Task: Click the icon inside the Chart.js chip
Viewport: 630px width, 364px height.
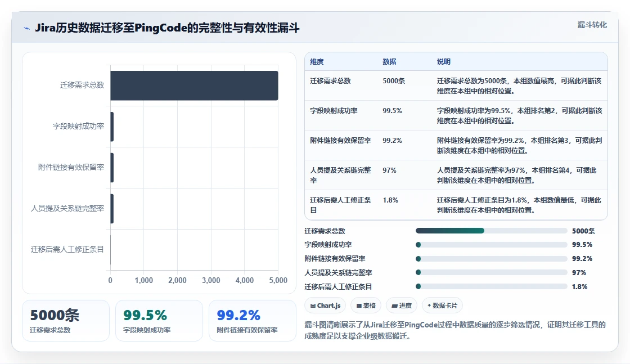Action: [x=313, y=305]
